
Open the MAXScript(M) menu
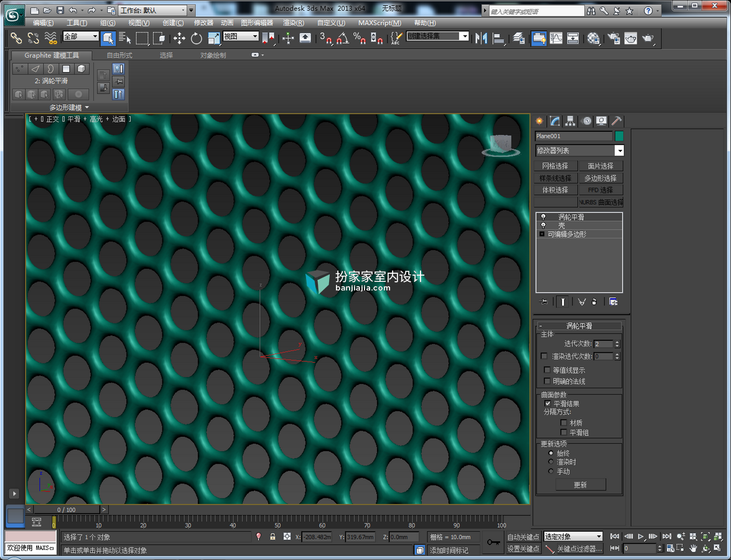(379, 23)
